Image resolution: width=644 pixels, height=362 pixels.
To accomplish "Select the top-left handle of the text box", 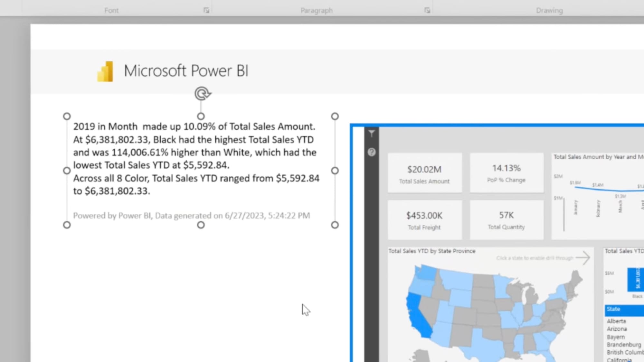I will (x=67, y=116).
